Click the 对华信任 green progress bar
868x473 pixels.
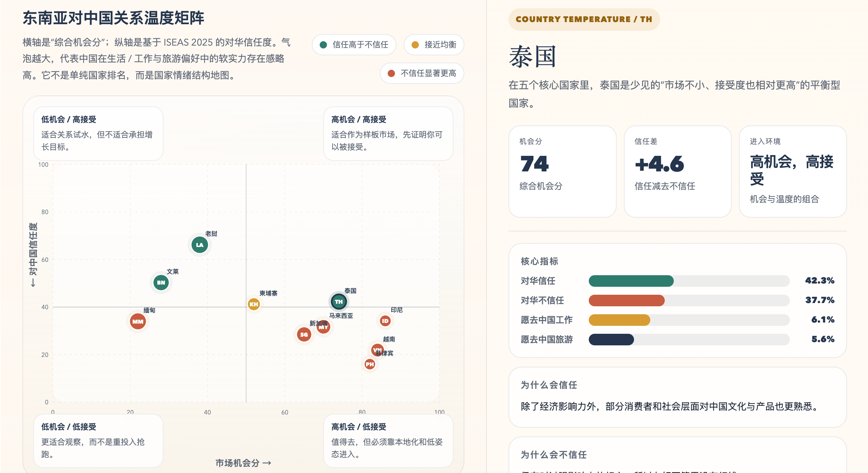631,281
